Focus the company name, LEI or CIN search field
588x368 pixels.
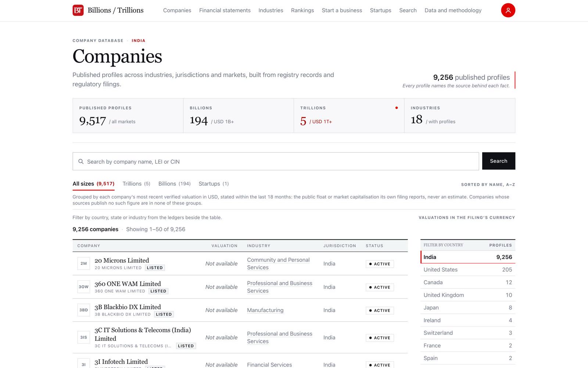276,161
